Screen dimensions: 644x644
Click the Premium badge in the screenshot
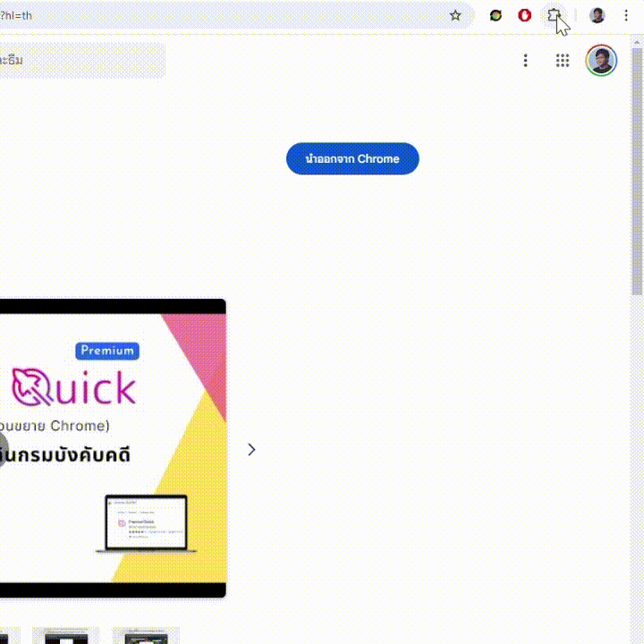click(107, 351)
